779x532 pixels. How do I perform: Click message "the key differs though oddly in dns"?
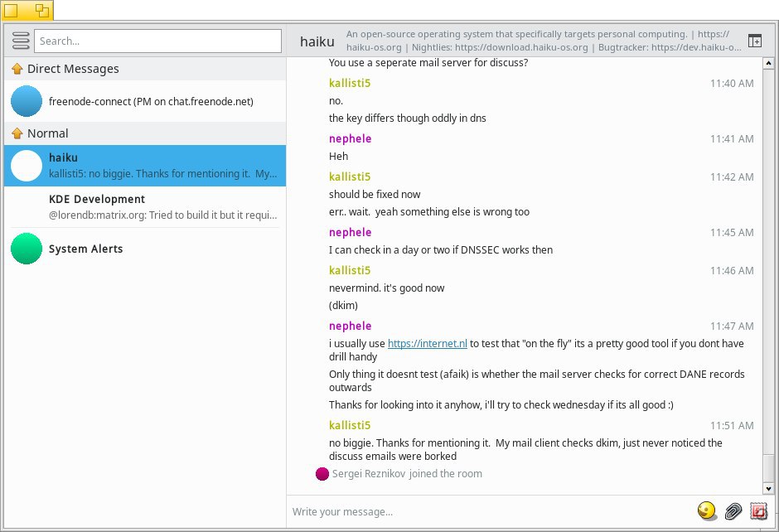tap(408, 118)
